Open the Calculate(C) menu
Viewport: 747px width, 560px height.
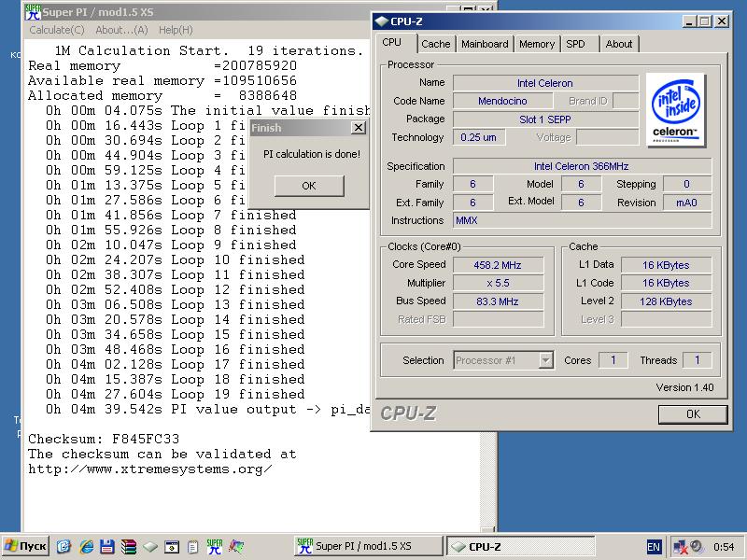click(57, 30)
